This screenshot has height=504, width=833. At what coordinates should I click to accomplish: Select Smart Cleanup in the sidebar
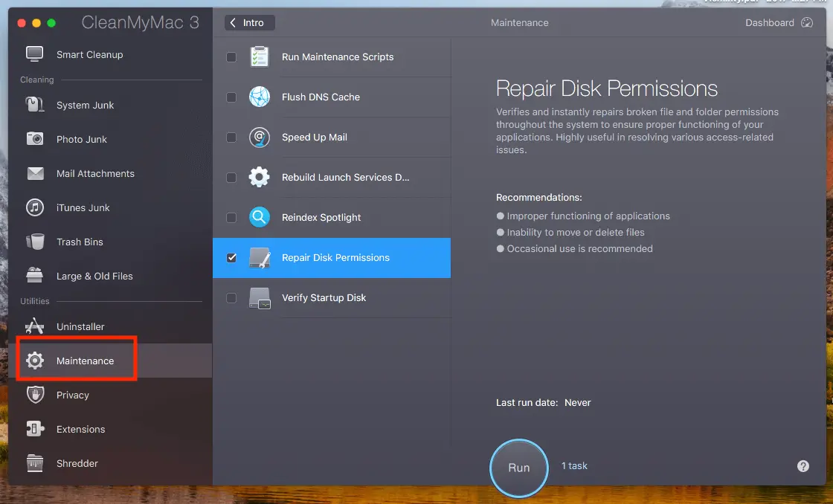(89, 54)
